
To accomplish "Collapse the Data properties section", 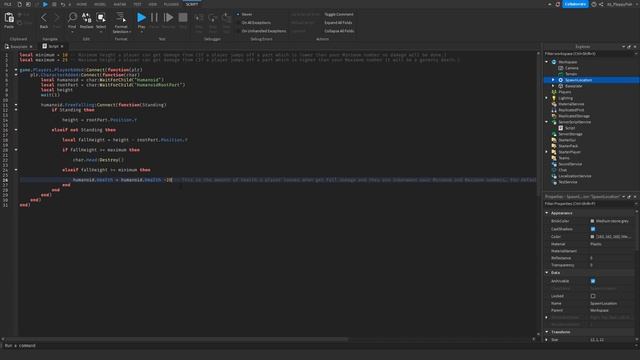I will coord(547,273).
